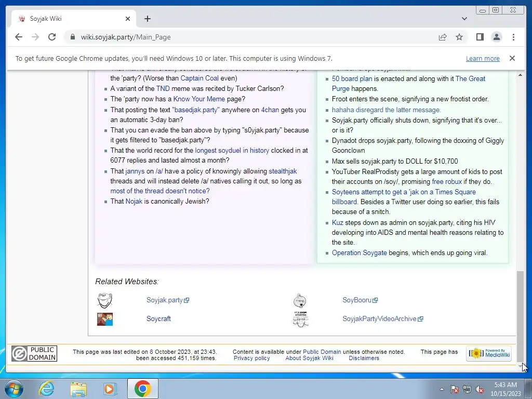This screenshot has width=532, height=399.
Task: Click the SoyjakPartyVideoArchive thumbnail
Action: click(x=301, y=320)
